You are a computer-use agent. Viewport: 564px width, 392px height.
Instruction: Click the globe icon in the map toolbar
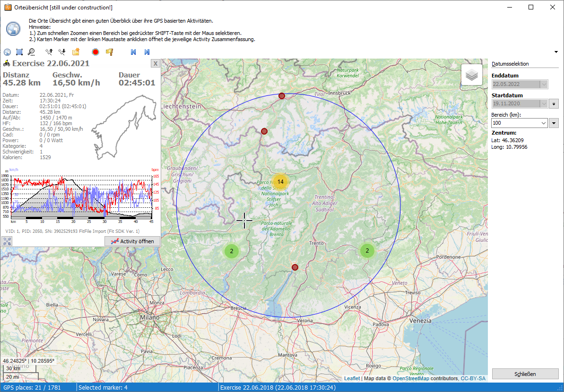7,52
